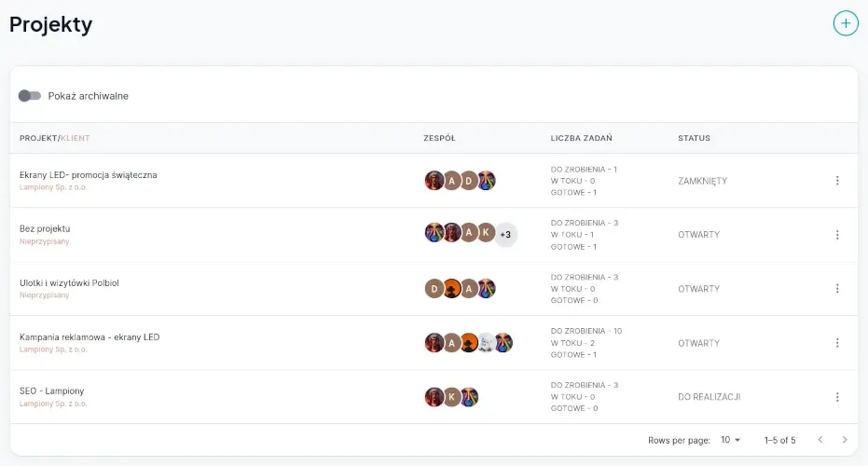Click the add new project plus icon
This screenshot has height=466, width=868.
coord(845,23)
